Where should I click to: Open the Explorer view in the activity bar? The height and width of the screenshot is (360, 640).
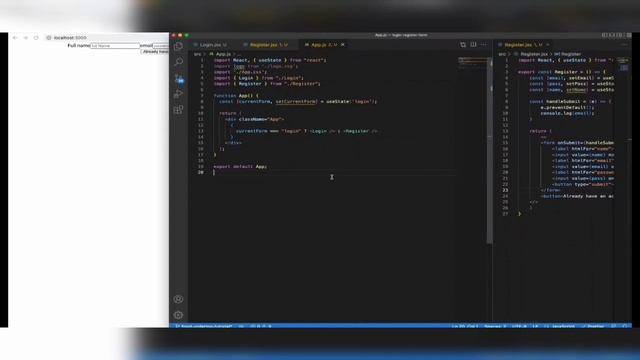tap(178, 46)
